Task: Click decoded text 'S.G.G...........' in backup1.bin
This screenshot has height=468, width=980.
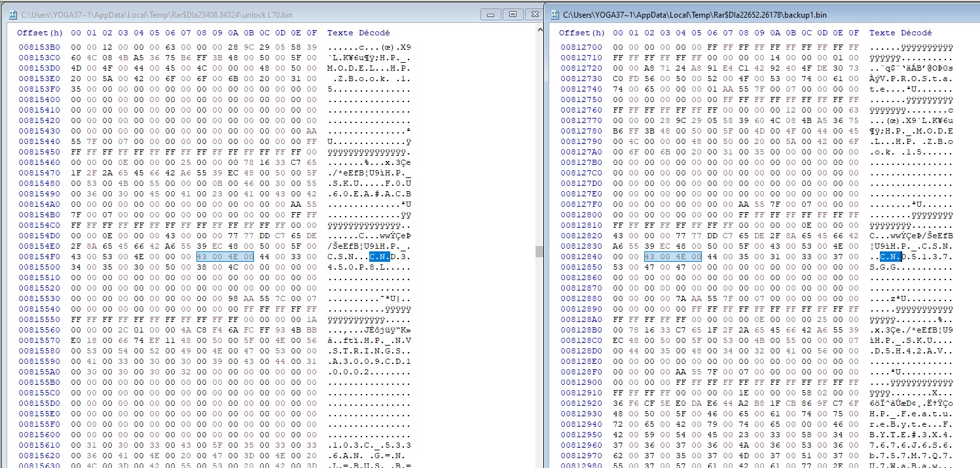Action: 911,267
